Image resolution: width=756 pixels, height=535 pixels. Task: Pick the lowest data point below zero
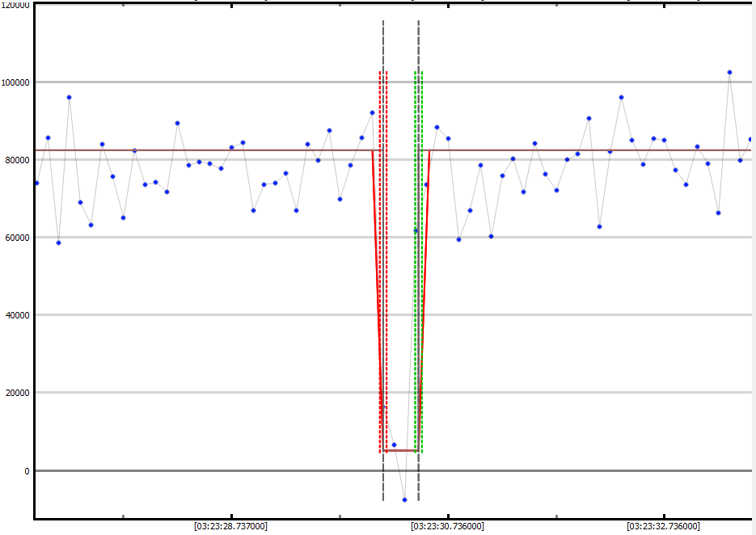tap(404, 499)
